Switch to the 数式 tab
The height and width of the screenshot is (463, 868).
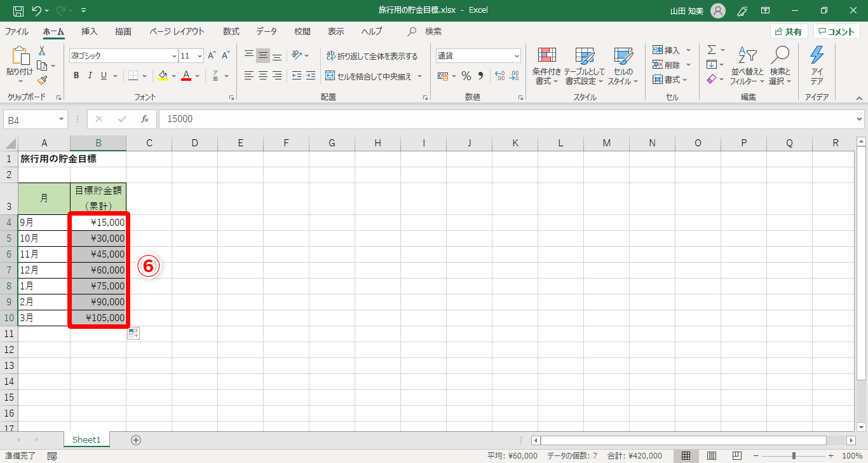pyautogui.click(x=231, y=31)
